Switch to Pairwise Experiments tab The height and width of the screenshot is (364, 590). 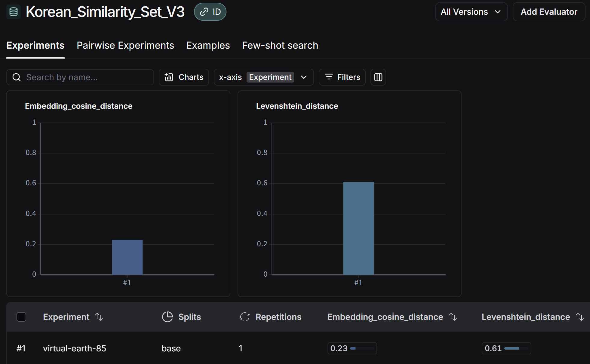pos(125,45)
